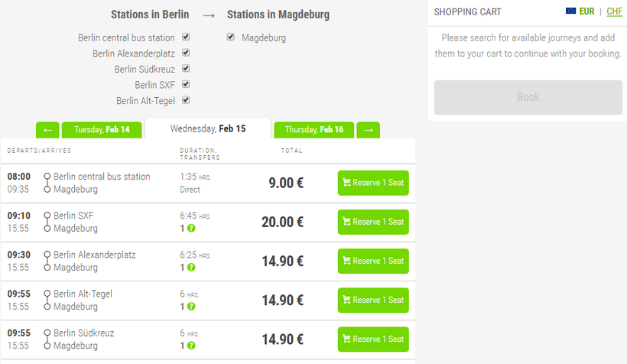The image size is (627, 364).
Task: Uncheck the Magdeburg destination checkbox
Action: [x=231, y=37]
